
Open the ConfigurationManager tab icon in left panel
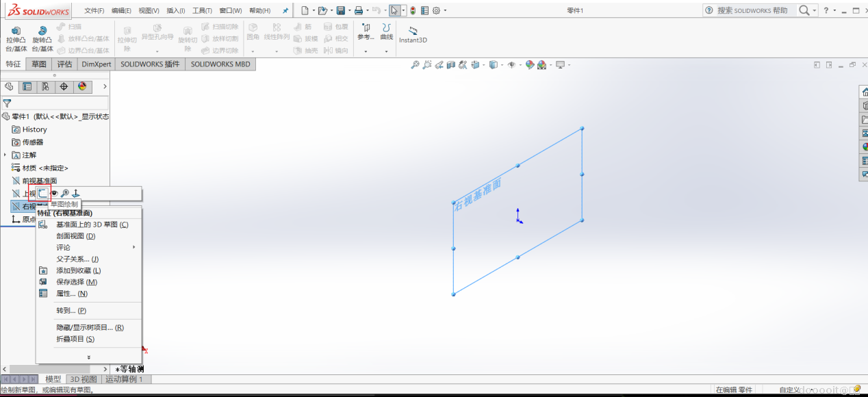(x=45, y=86)
